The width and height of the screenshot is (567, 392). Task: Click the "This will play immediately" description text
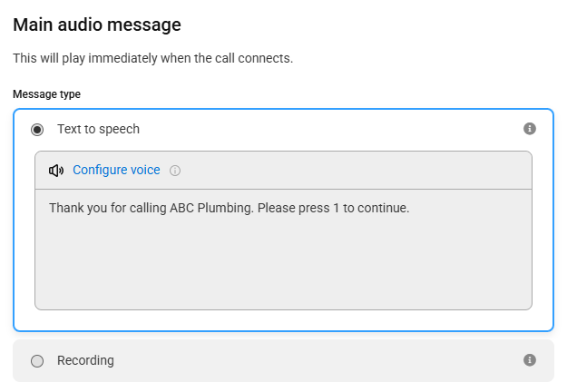[x=153, y=58]
